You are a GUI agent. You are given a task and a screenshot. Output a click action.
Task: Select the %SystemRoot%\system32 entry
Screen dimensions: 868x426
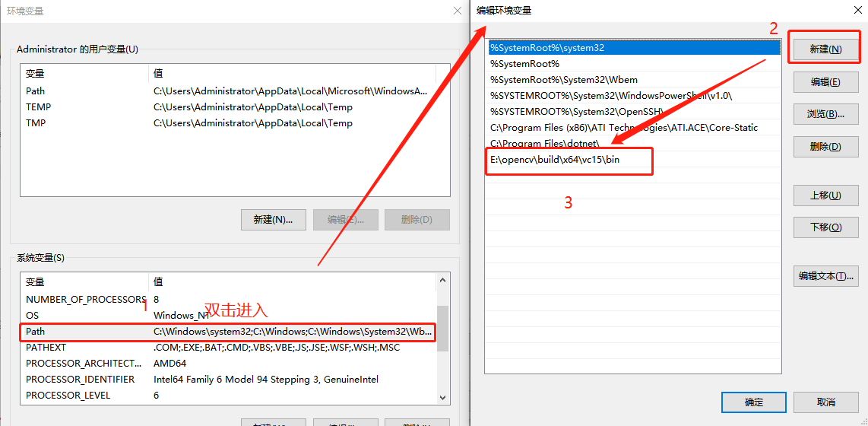(633, 48)
